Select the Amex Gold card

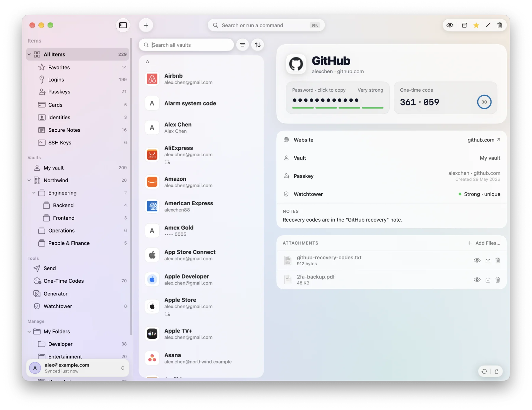(x=201, y=231)
